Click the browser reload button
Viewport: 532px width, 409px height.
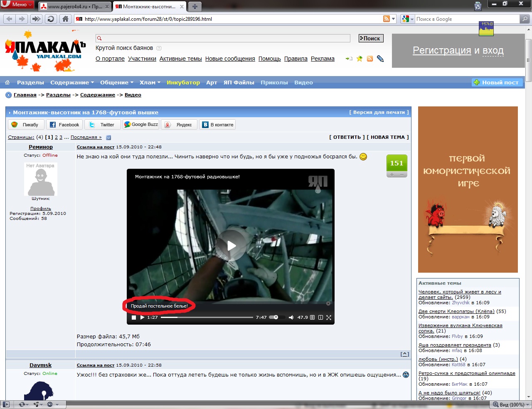tap(51, 19)
